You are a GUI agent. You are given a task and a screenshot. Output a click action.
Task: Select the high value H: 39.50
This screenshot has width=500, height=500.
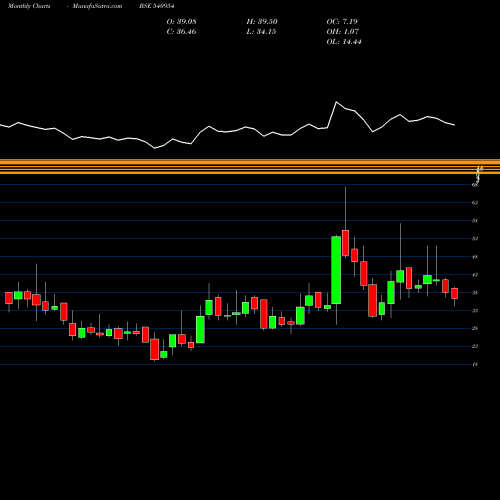[x=262, y=22]
